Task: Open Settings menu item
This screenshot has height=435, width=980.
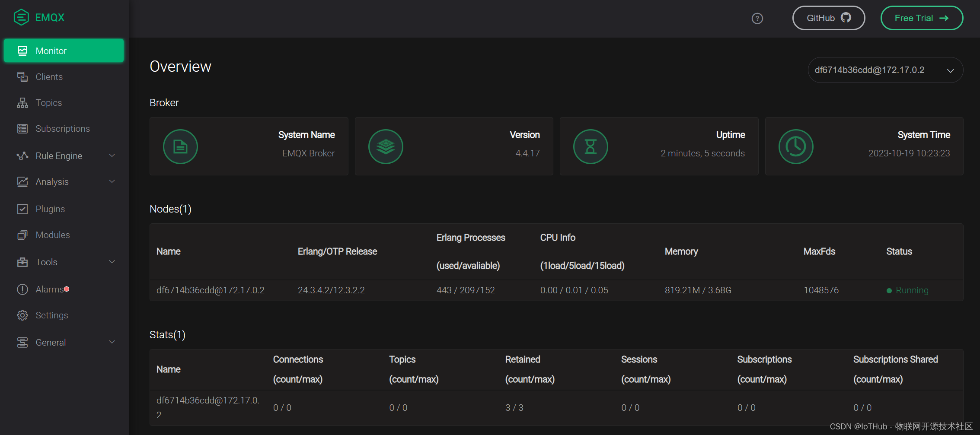Action: tap(64, 315)
